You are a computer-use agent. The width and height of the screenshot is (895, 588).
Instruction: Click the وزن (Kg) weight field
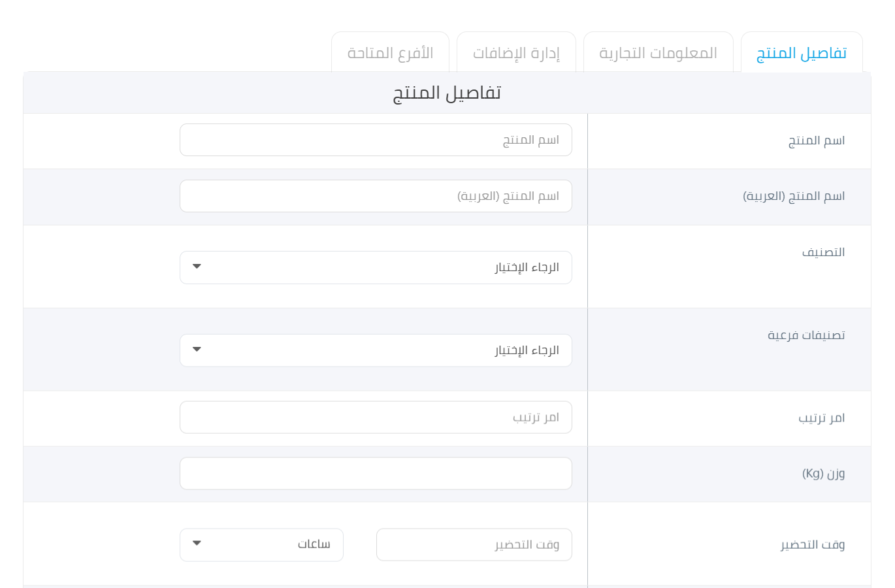pos(376,474)
